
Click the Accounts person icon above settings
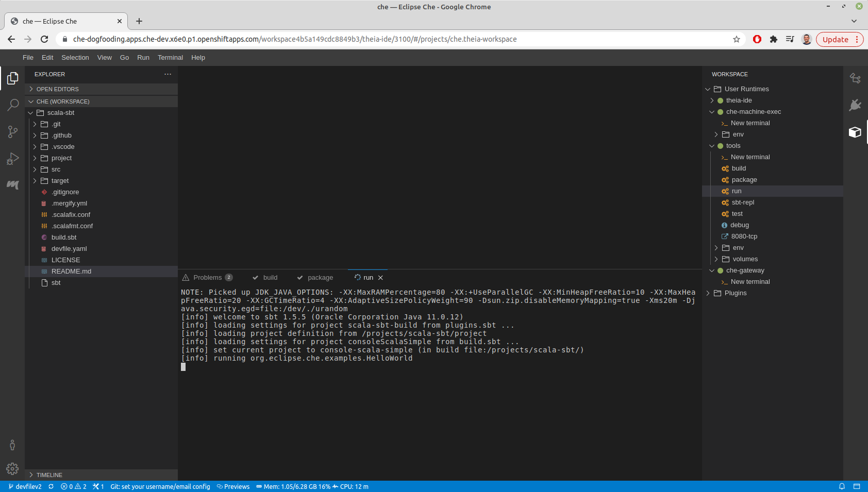[12, 445]
